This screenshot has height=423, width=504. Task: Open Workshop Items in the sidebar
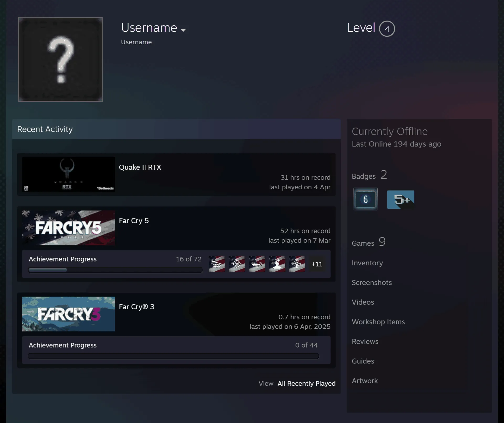coord(378,322)
